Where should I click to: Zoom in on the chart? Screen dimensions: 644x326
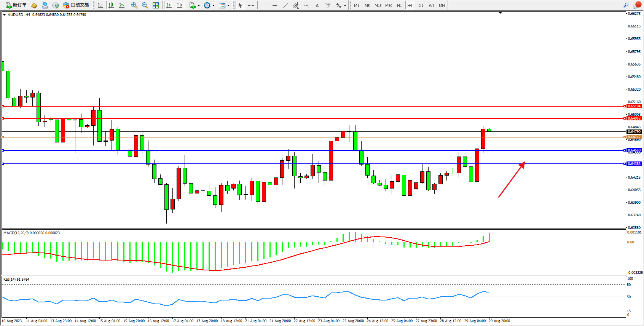[134, 5]
